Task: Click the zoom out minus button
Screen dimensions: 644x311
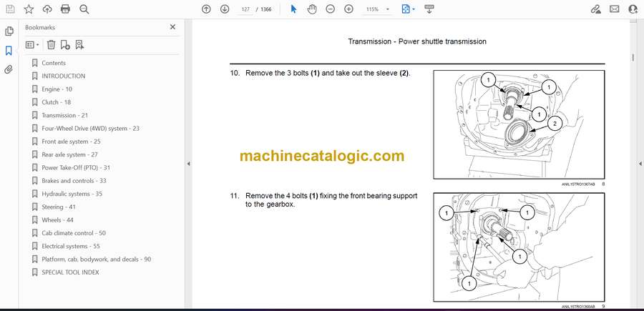Action: pos(330,9)
